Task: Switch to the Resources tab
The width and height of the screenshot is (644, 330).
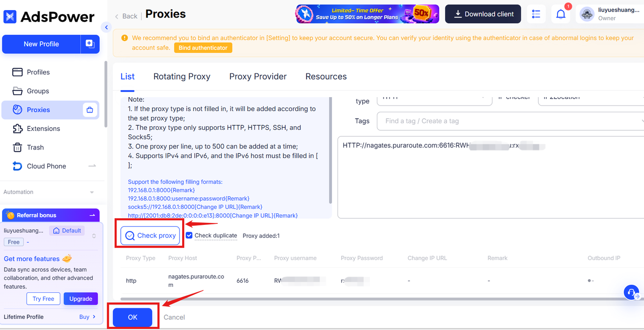Action: click(x=326, y=76)
